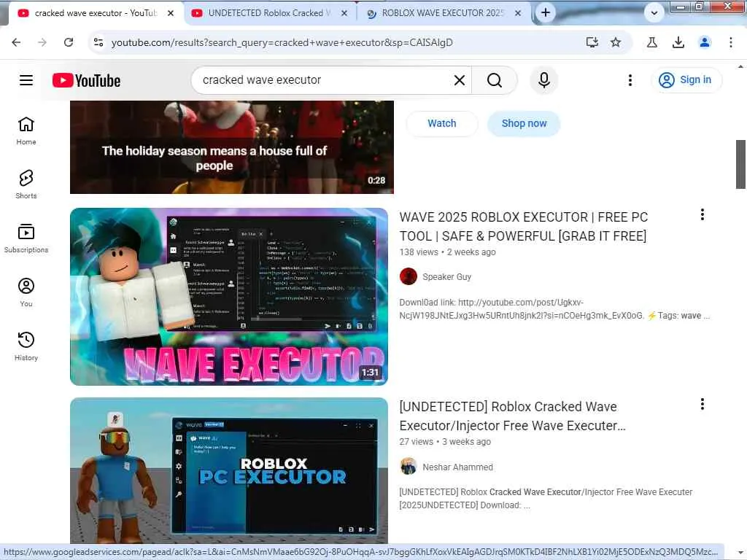Open a new browser tab

click(546, 13)
